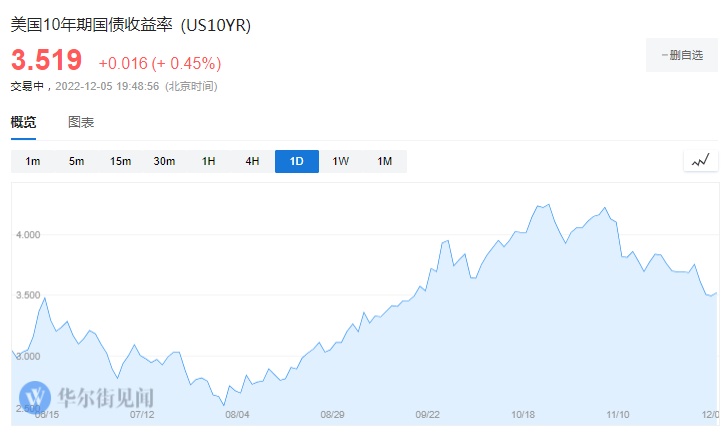Screen dimensions: 727x434
Task: Switch chart to 1H interval
Action: [209, 161]
